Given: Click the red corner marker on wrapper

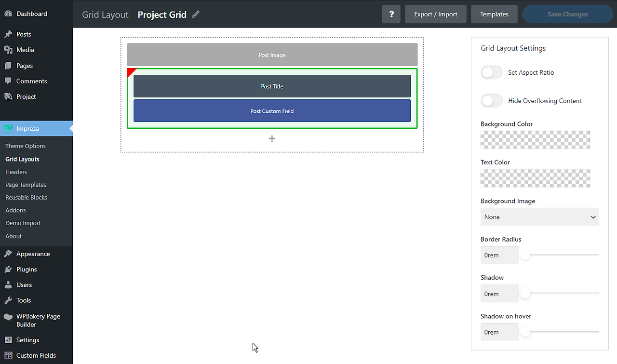Looking at the screenshot, I should (x=130, y=71).
